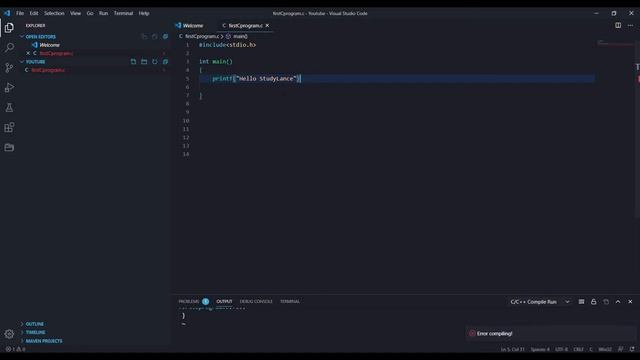Click the Error compiling notification
The height and width of the screenshot is (360, 640).
click(551, 333)
